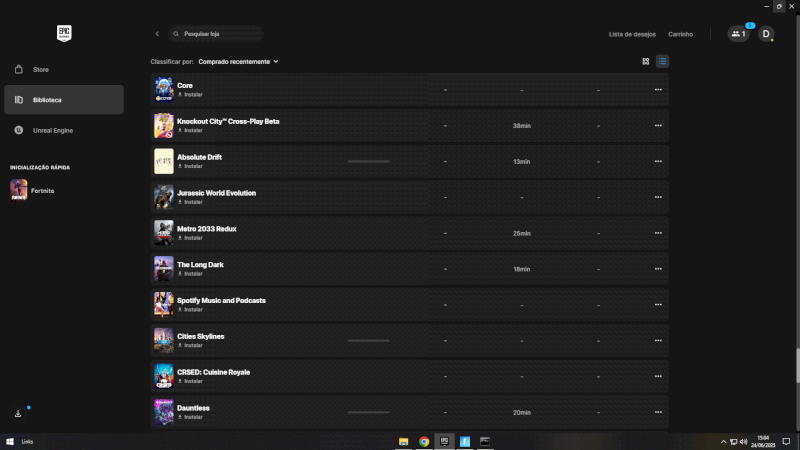The height and width of the screenshot is (450, 800).
Task: Click Instalar under The Long Dark
Action: [x=190, y=274]
